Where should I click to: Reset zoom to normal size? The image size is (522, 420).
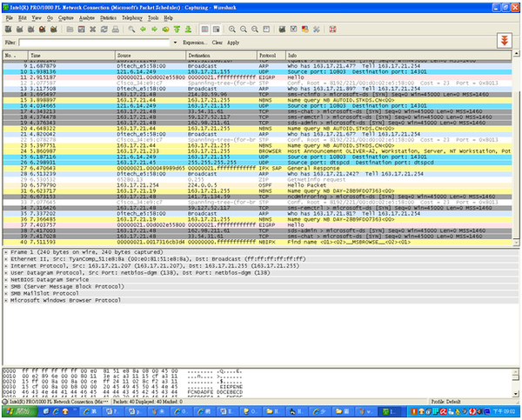pos(255,30)
